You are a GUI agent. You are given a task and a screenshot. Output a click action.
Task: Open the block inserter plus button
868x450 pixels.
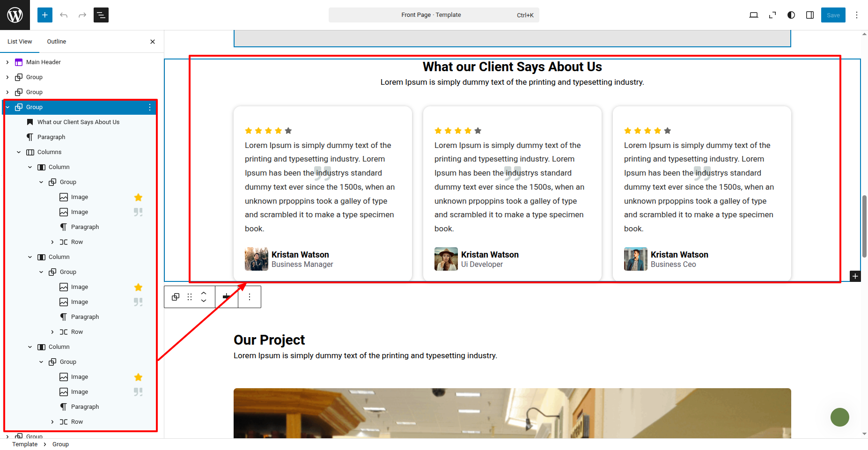tap(45, 15)
